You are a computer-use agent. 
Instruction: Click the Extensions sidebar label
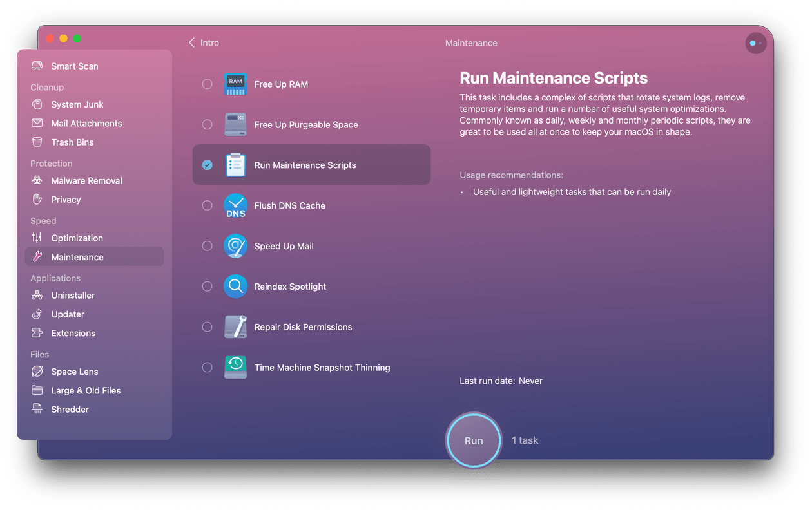coord(73,334)
